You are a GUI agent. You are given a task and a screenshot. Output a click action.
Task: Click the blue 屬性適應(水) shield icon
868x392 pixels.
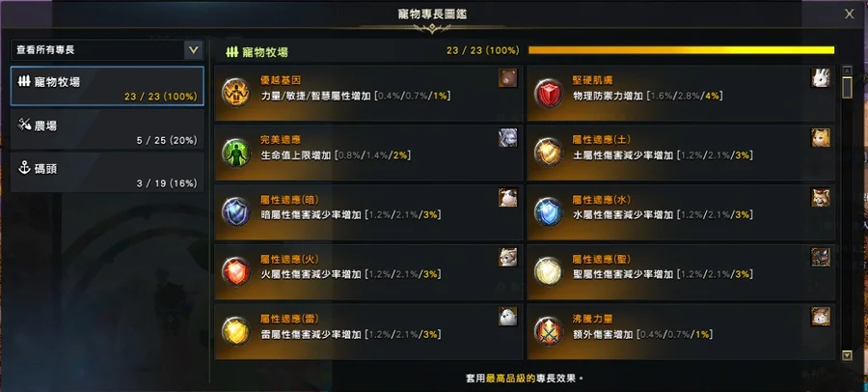click(x=549, y=211)
